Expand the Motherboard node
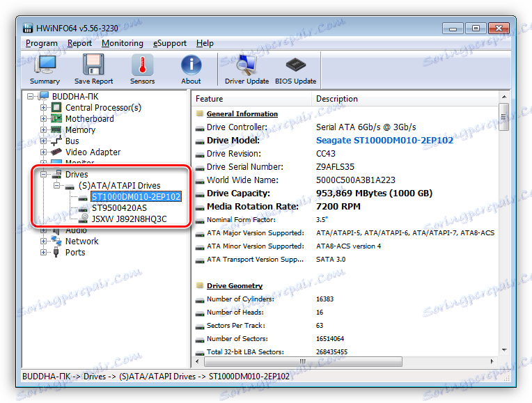Viewport: 532px width, 403px height. [43, 119]
